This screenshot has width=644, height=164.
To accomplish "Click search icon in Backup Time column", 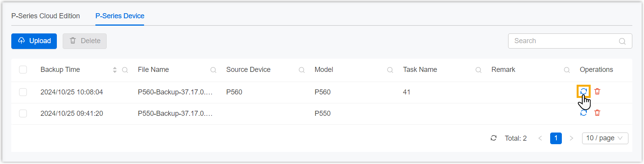I will click(125, 70).
